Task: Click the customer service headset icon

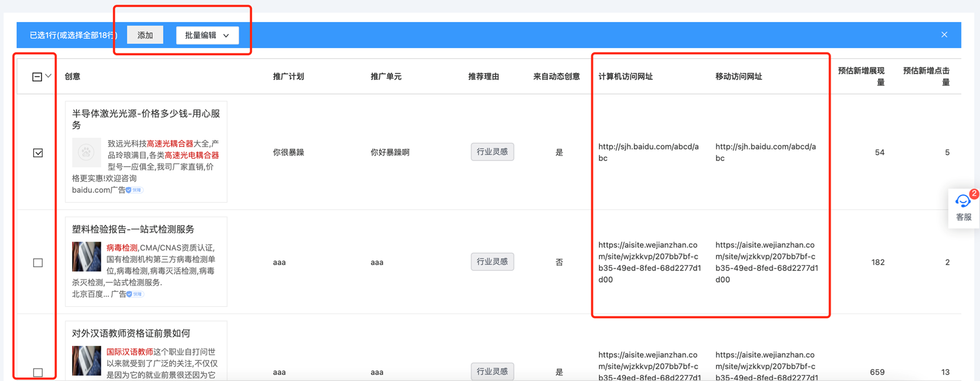Action: click(963, 202)
